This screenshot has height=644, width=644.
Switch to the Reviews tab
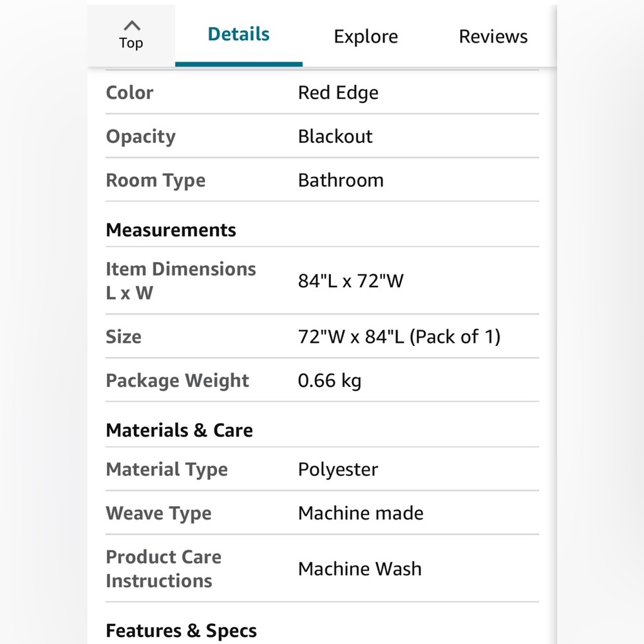[493, 37]
